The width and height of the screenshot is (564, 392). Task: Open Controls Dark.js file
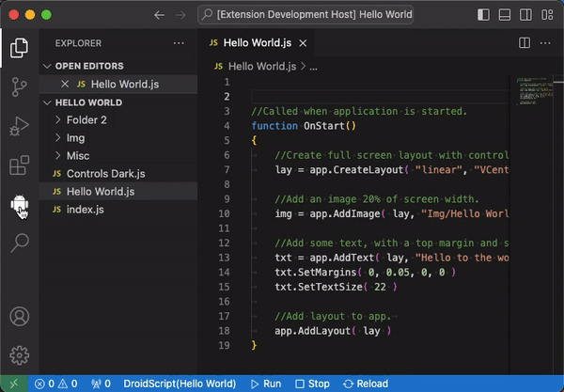[118, 174]
